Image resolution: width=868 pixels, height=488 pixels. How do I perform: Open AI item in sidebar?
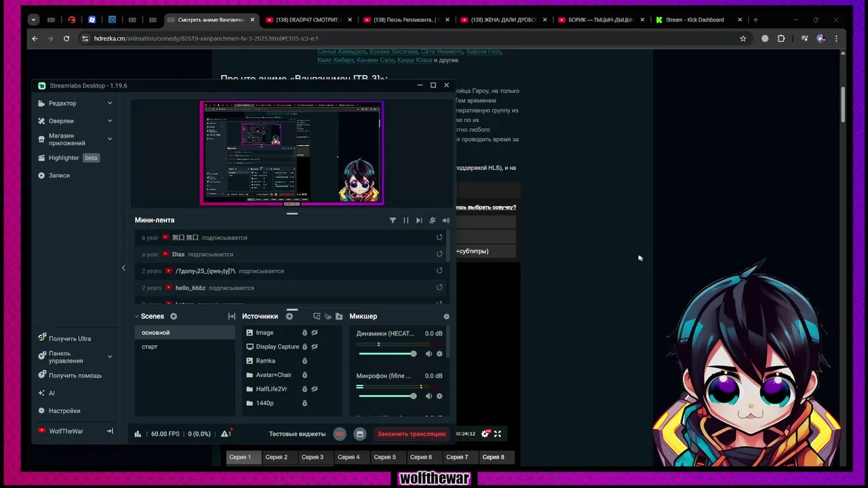(x=46, y=393)
